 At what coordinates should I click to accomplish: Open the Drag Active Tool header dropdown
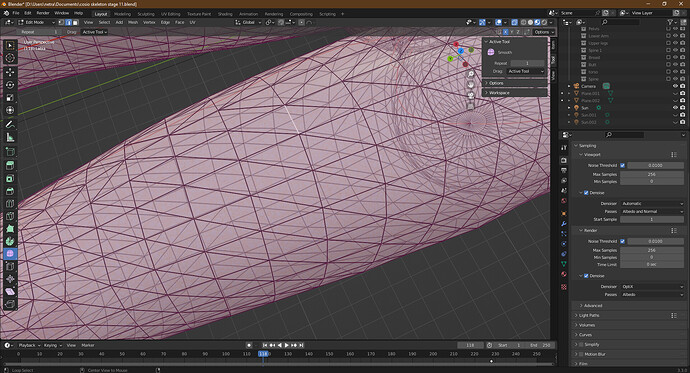95,32
